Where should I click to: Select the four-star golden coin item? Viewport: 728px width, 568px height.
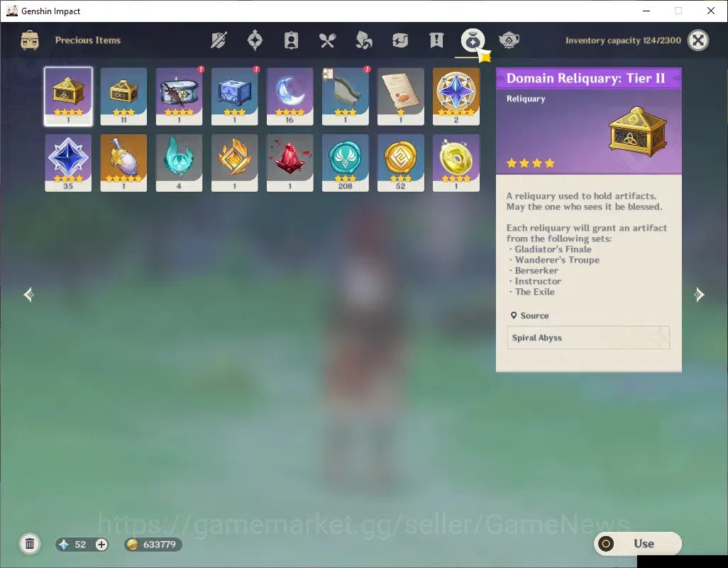[x=456, y=163]
